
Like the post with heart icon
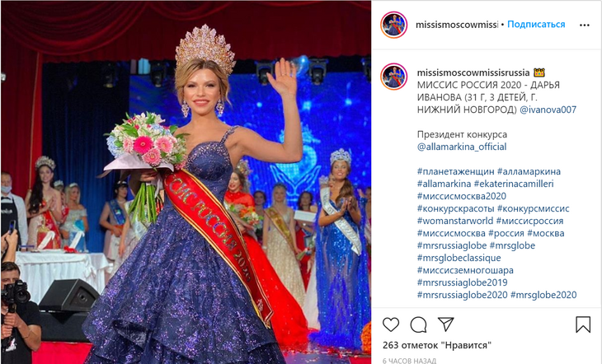coord(391,324)
